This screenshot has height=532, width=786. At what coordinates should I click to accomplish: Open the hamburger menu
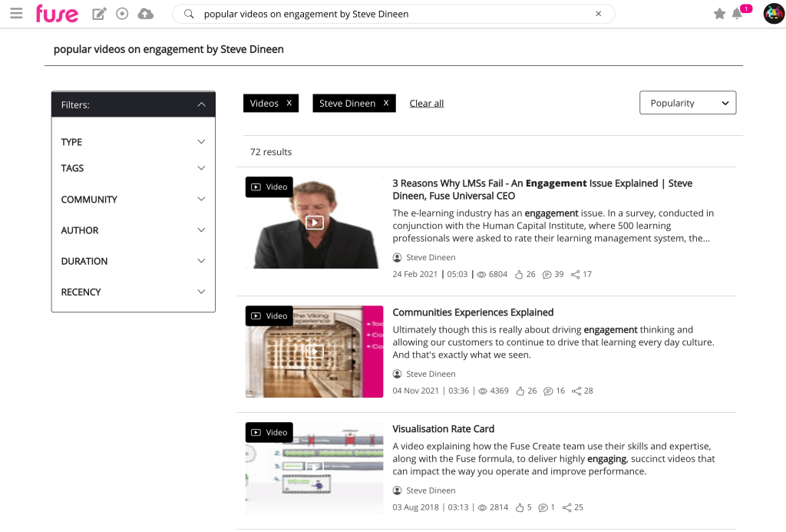[x=16, y=14]
